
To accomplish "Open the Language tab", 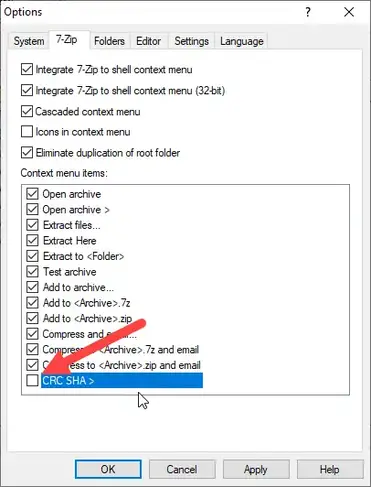I will [242, 41].
